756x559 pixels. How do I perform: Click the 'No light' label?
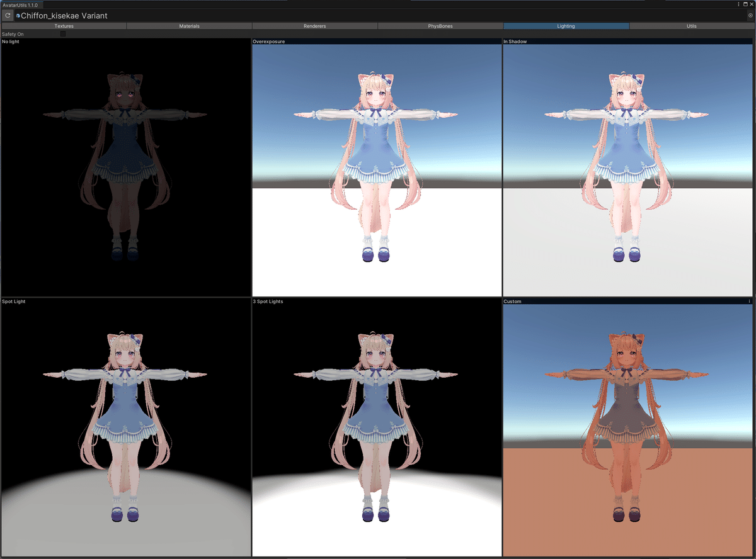(11, 42)
